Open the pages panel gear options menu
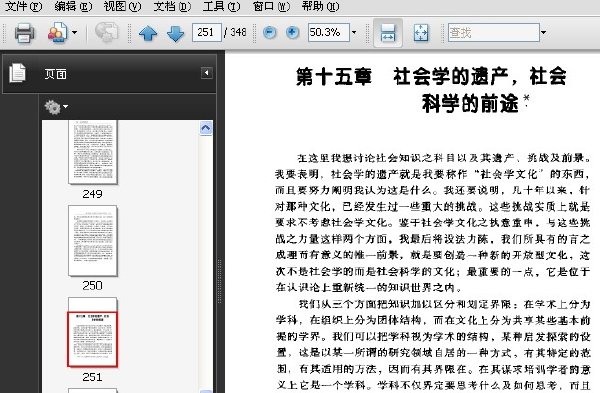 click(x=56, y=107)
